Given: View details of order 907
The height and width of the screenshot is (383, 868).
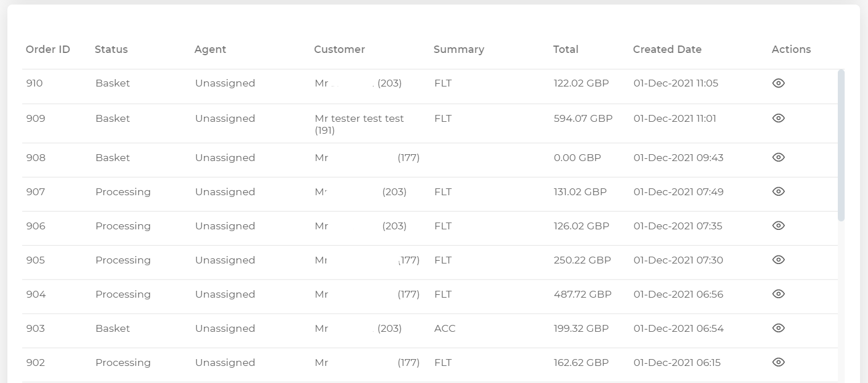Looking at the screenshot, I should pyautogui.click(x=778, y=191).
